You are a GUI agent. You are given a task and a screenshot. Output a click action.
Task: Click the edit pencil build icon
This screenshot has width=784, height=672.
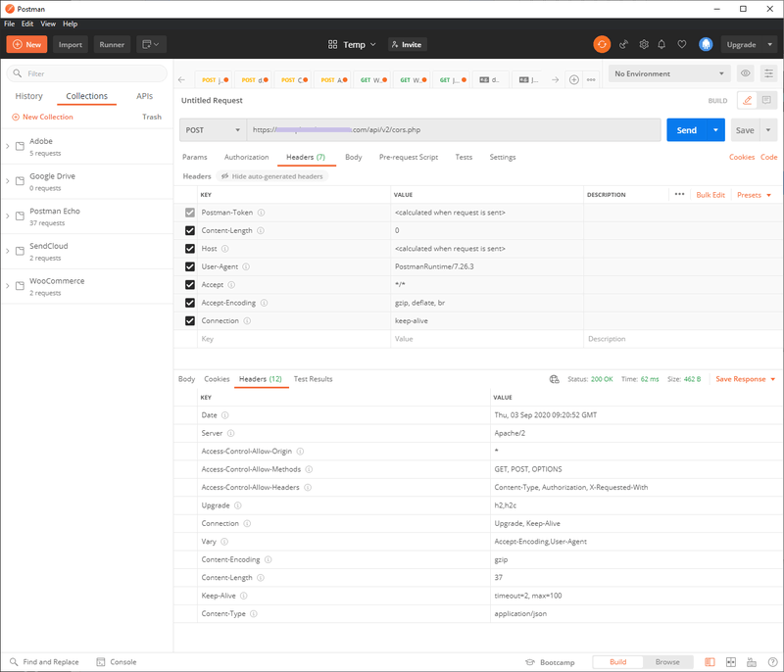click(747, 101)
